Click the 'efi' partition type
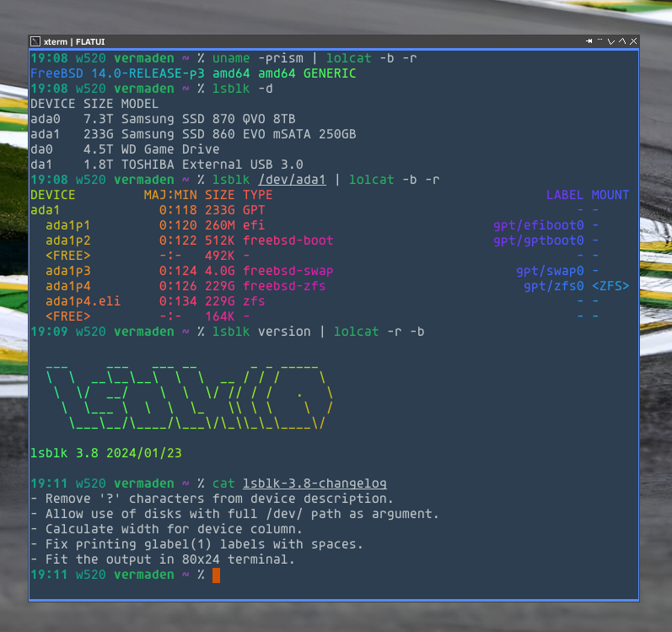Image resolution: width=672 pixels, height=632 pixels. click(254, 225)
